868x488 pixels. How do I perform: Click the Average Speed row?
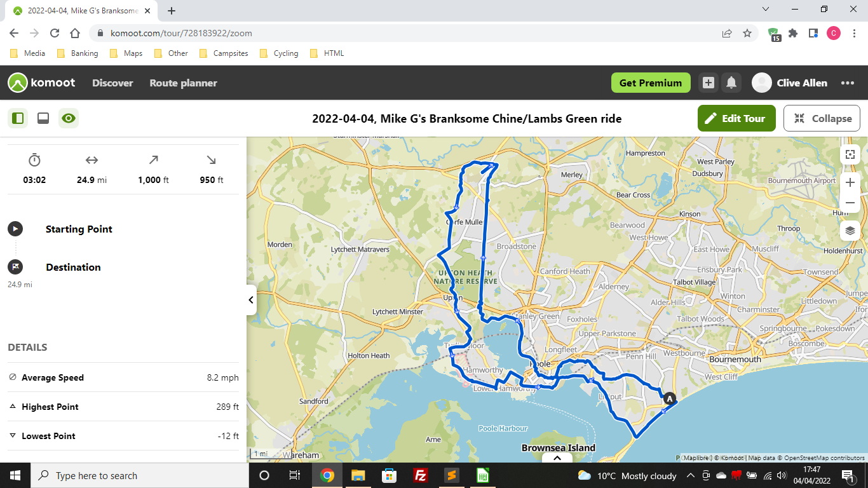tap(123, 377)
